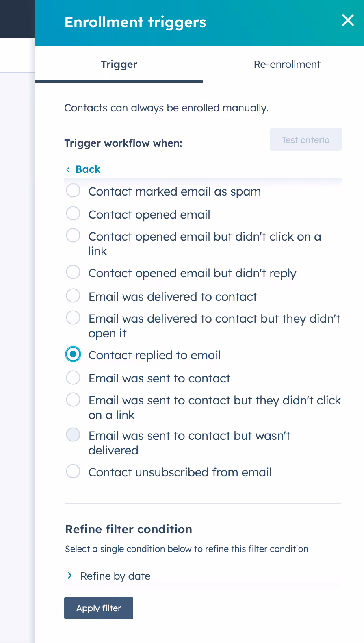Switch to the Re-enrollment tab
The width and height of the screenshot is (364, 643).
click(287, 64)
